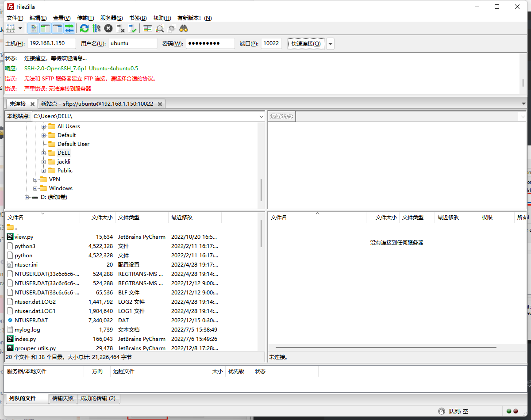Open the 服务器(S) menu
The width and height of the screenshot is (531, 420).
[x=112, y=18]
